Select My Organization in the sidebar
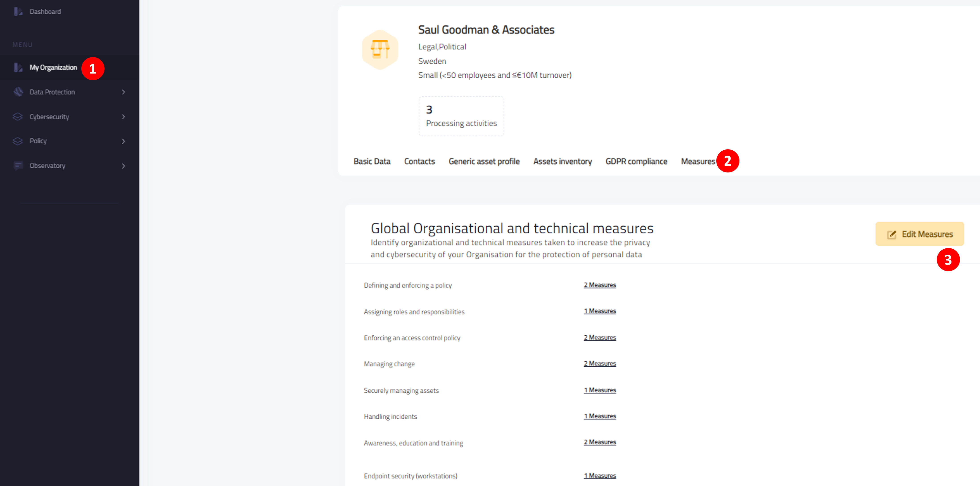The image size is (980, 486). [53, 67]
